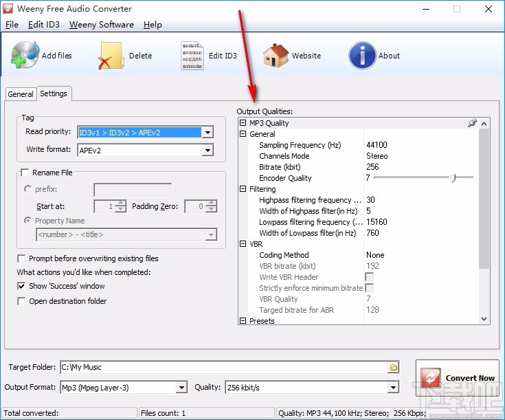Click the Target Folder path field

(x=225, y=367)
